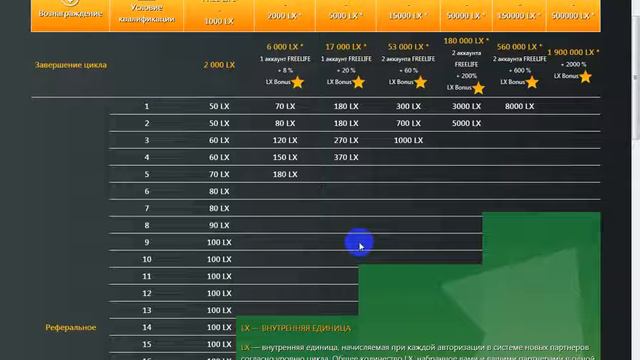The height and width of the screenshot is (360, 640).
Task: Click the star icon under 180 000 LX
Action: pos(478,88)
